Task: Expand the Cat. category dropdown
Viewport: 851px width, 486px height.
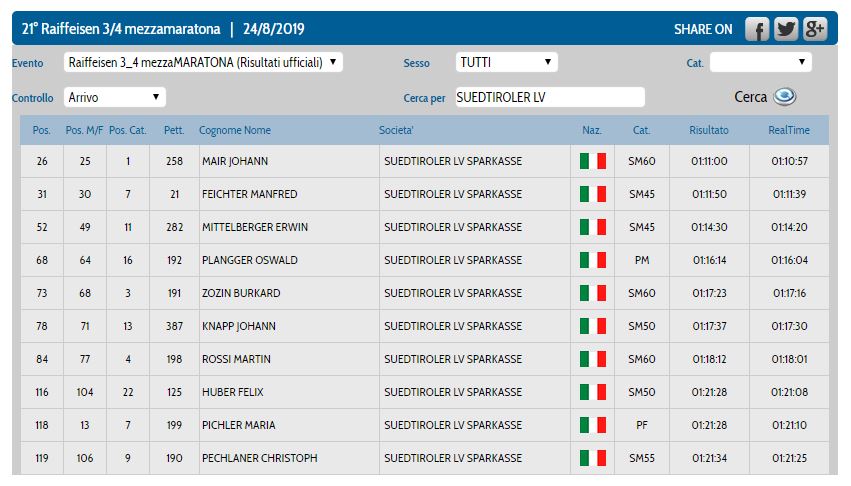Action: [760, 63]
